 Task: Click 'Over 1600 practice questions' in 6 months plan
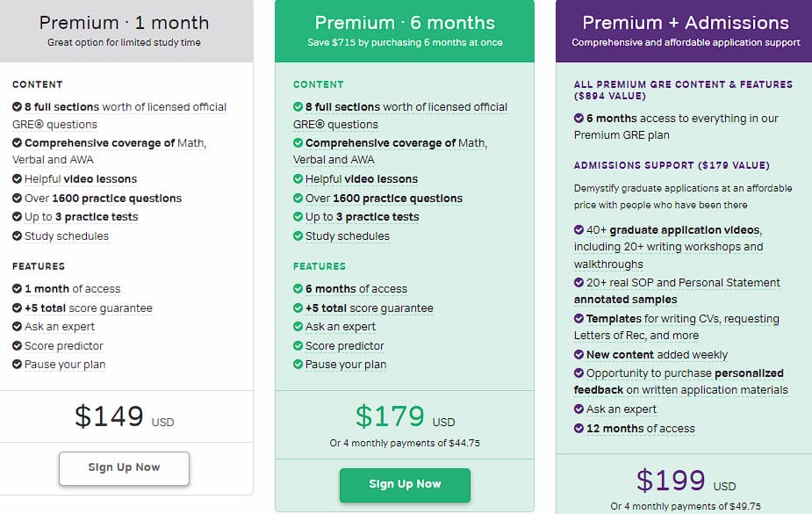[384, 198]
